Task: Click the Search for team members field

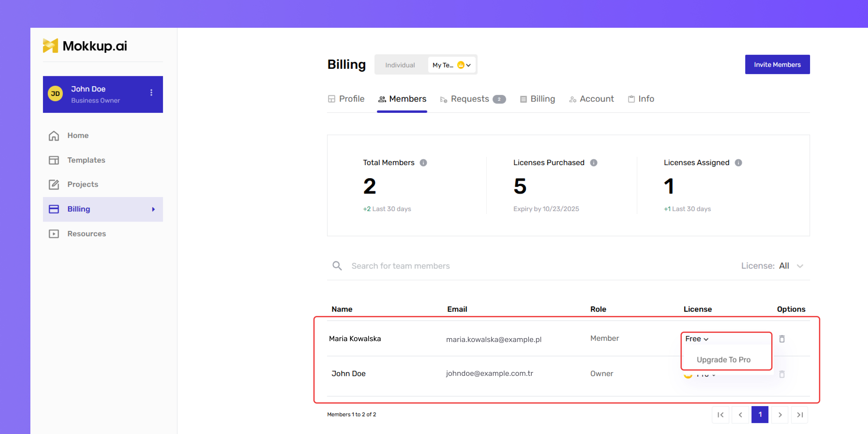Action: pos(400,266)
